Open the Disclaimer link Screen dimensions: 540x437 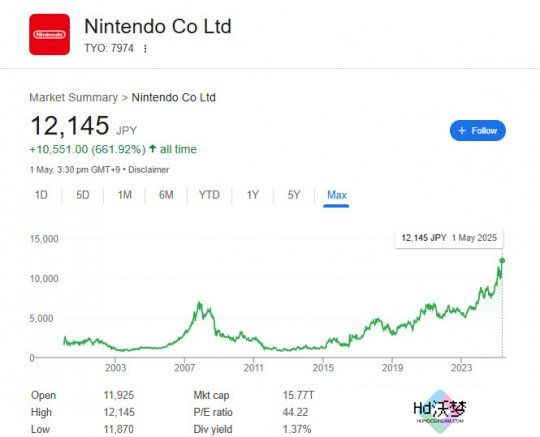(149, 170)
